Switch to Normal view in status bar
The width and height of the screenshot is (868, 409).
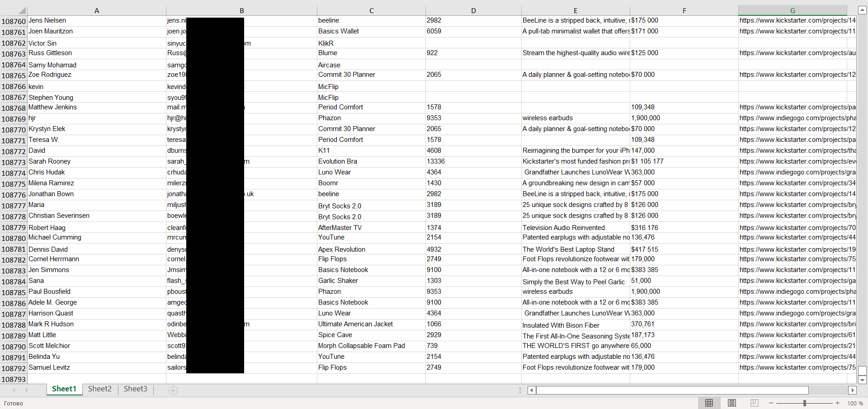click(709, 403)
